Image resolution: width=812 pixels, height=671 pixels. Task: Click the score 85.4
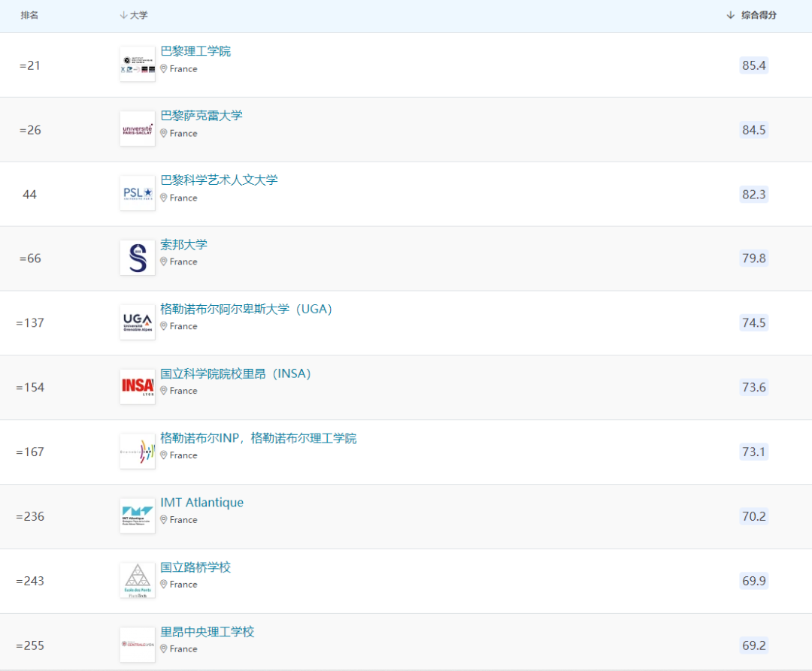coord(753,65)
